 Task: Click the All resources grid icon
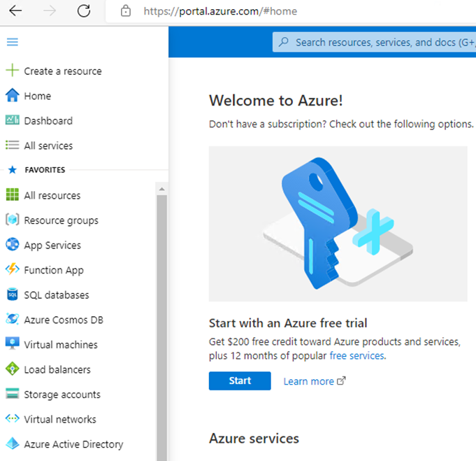click(12, 195)
